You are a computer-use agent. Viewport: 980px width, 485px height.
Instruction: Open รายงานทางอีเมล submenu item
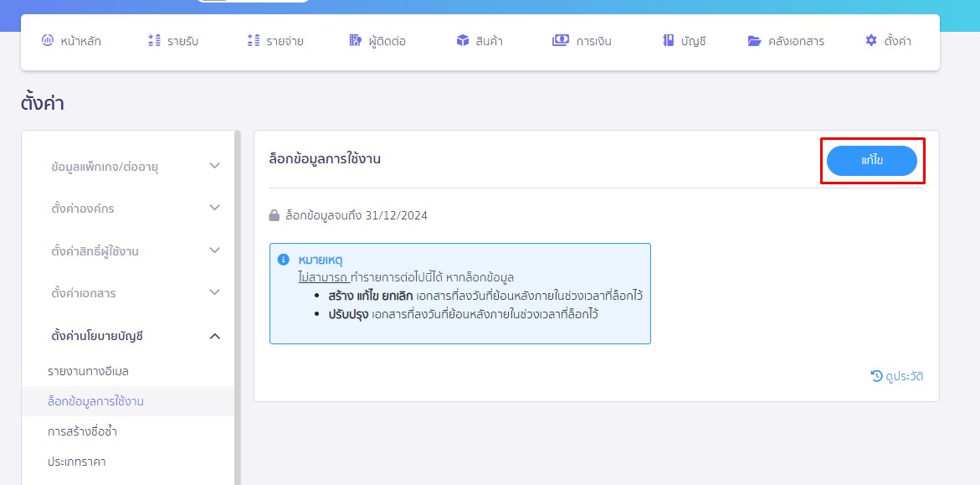(88, 371)
